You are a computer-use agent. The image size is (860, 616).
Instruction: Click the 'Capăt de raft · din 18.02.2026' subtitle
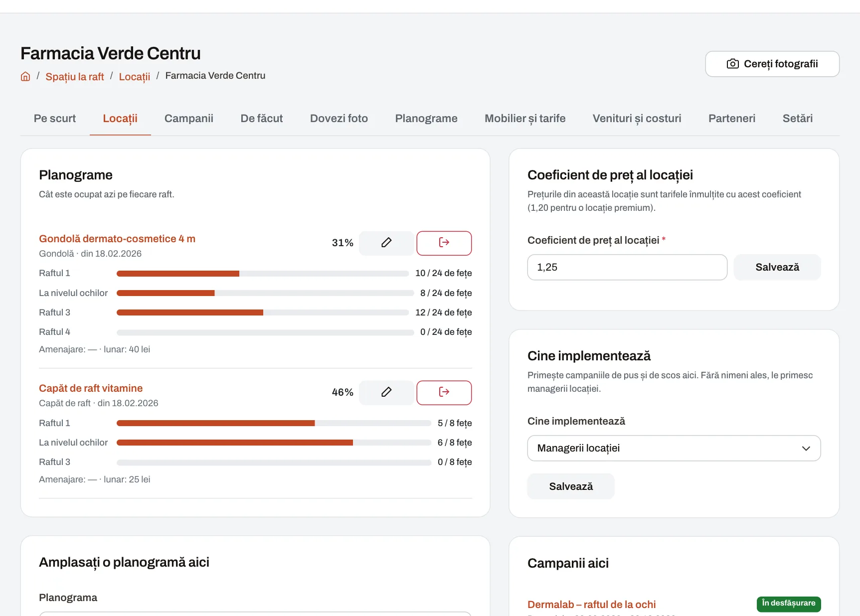pyautogui.click(x=99, y=403)
